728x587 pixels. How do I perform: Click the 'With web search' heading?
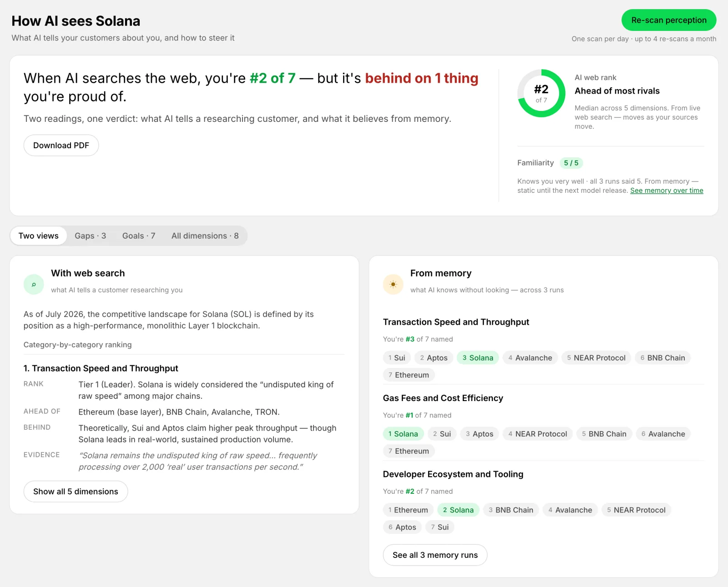pyautogui.click(x=88, y=273)
